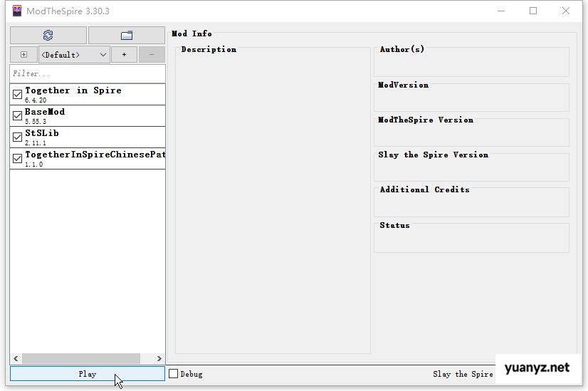Close the ModTheSpire window
This screenshot has width=588, height=391.
tap(566, 11)
